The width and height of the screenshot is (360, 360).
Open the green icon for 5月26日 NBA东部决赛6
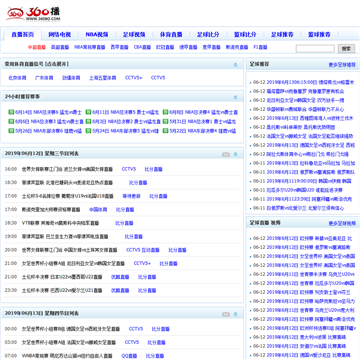[x=11, y=131]
